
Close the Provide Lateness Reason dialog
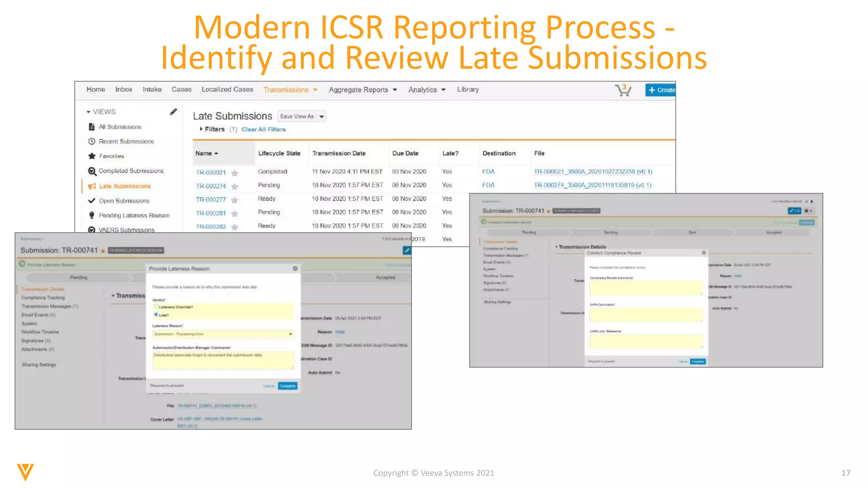pyautogui.click(x=295, y=269)
